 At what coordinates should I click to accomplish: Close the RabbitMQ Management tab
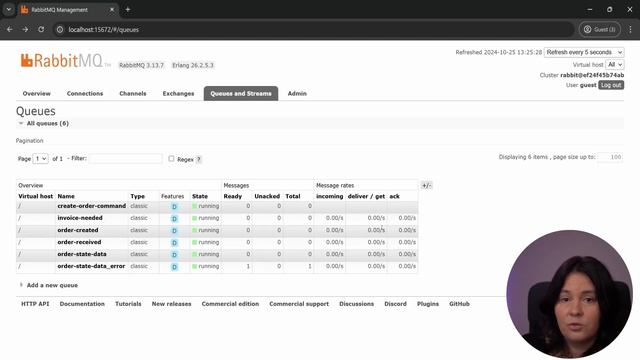click(112, 9)
